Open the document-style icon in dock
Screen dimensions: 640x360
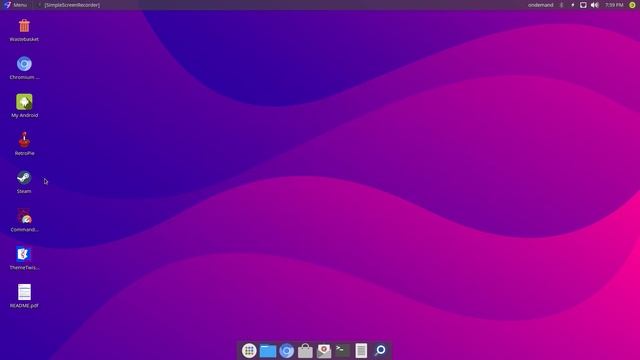coord(361,351)
